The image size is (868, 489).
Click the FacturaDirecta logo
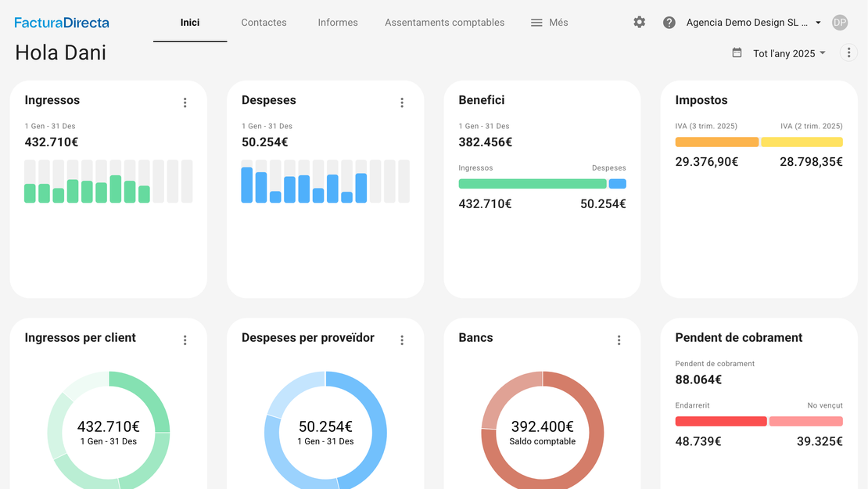click(x=62, y=23)
